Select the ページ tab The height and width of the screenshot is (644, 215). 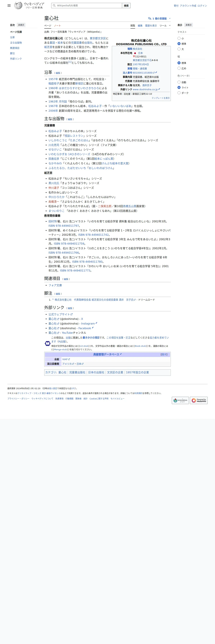point(48,26)
